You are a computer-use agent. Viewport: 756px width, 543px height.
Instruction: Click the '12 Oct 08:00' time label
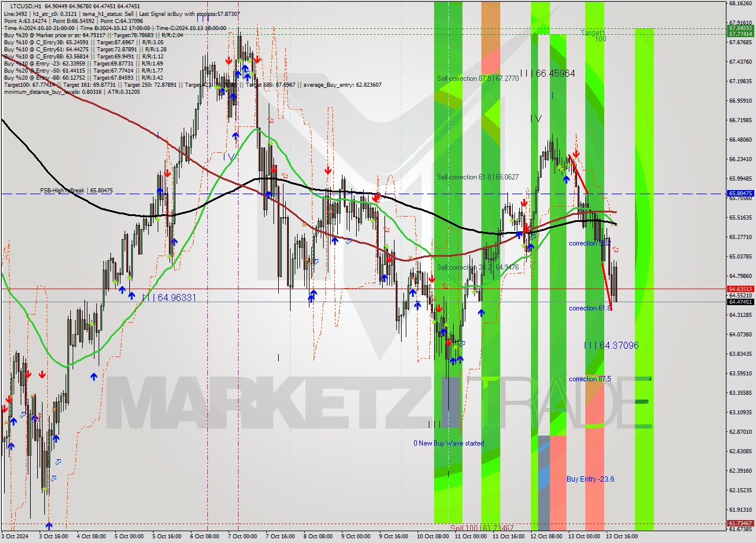coord(546,537)
